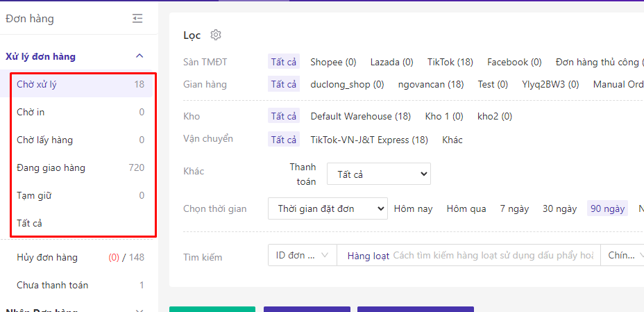Collapse the Xử lý đơn hàng section

coord(139,56)
